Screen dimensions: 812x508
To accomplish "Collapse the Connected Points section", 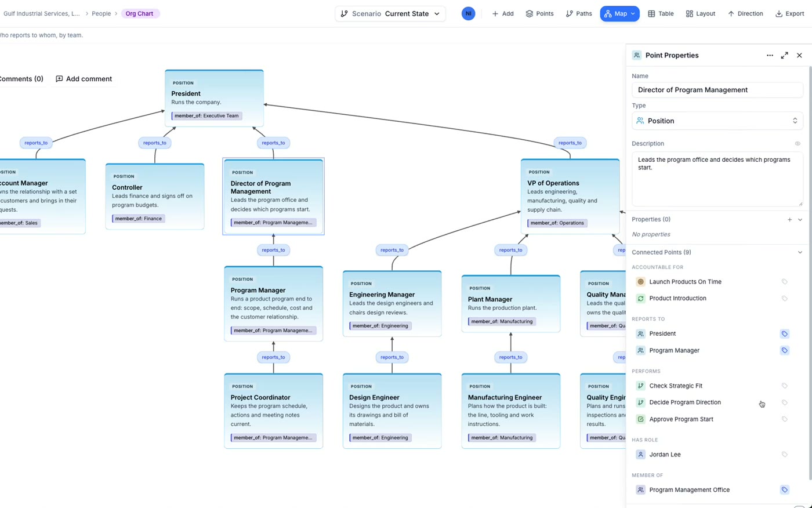I will (800, 252).
